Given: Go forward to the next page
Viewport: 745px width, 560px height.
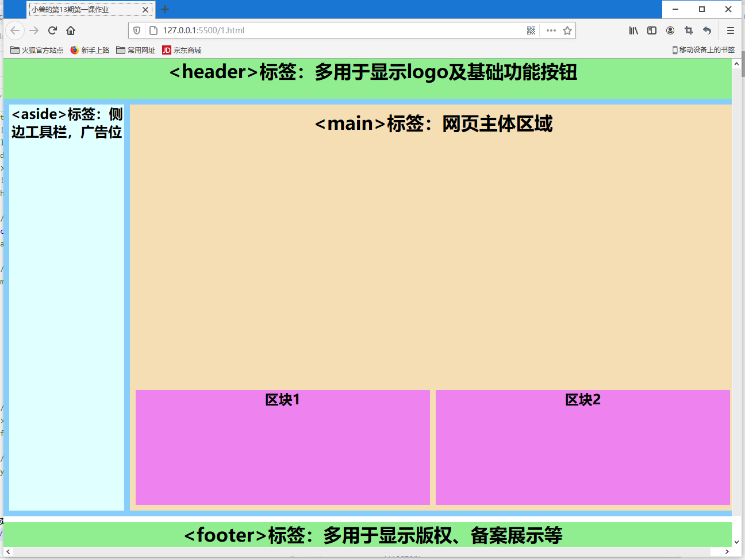Looking at the screenshot, I should point(34,30).
